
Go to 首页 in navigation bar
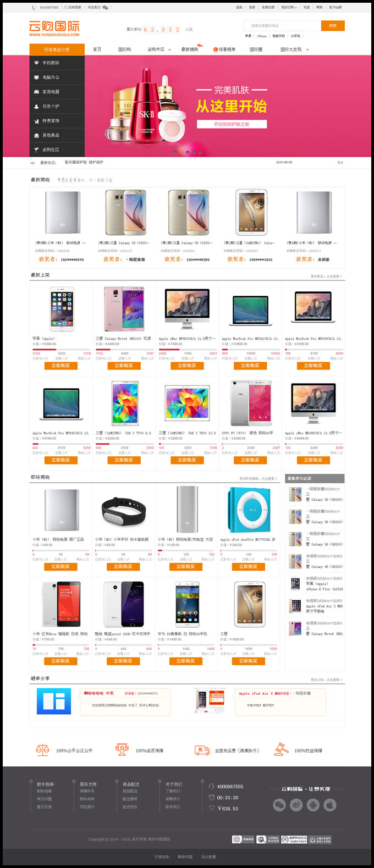tap(97, 49)
